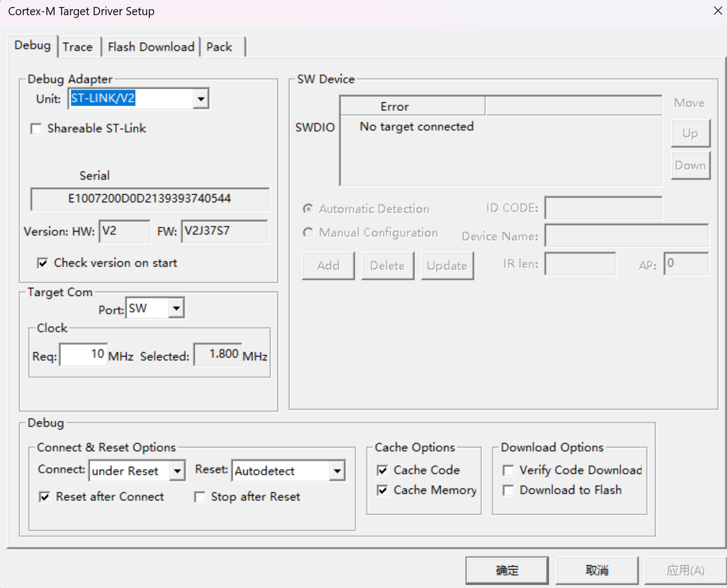Expand the Connect mode dropdown

(177, 471)
